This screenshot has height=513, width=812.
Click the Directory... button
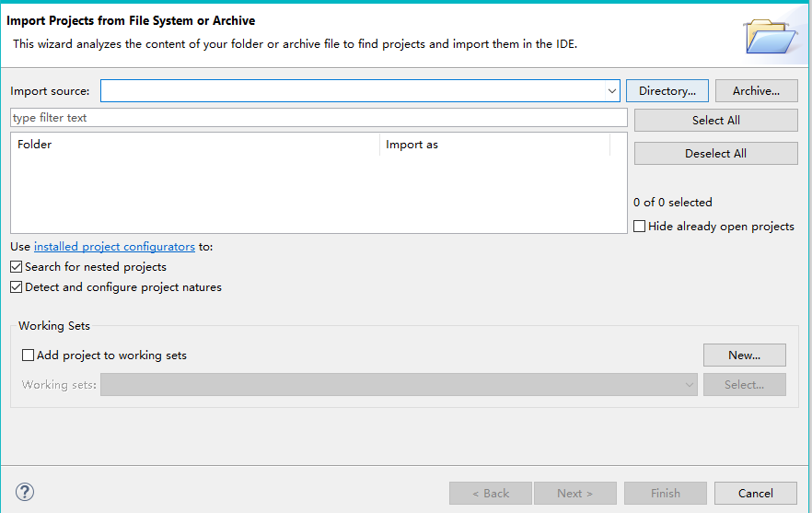point(667,90)
